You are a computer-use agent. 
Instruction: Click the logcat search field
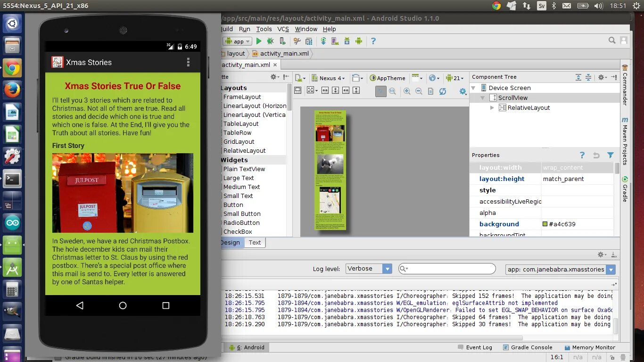[x=447, y=269]
